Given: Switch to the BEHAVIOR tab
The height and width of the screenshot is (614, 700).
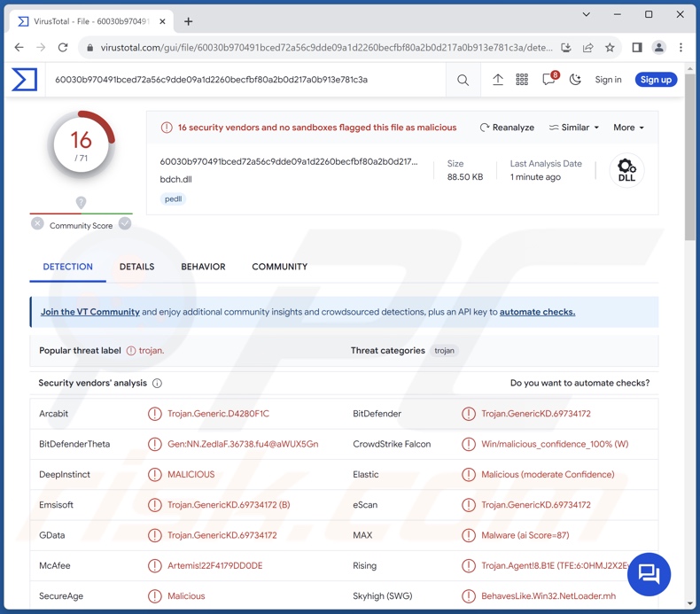Looking at the screenshot, I should (203, 267).
